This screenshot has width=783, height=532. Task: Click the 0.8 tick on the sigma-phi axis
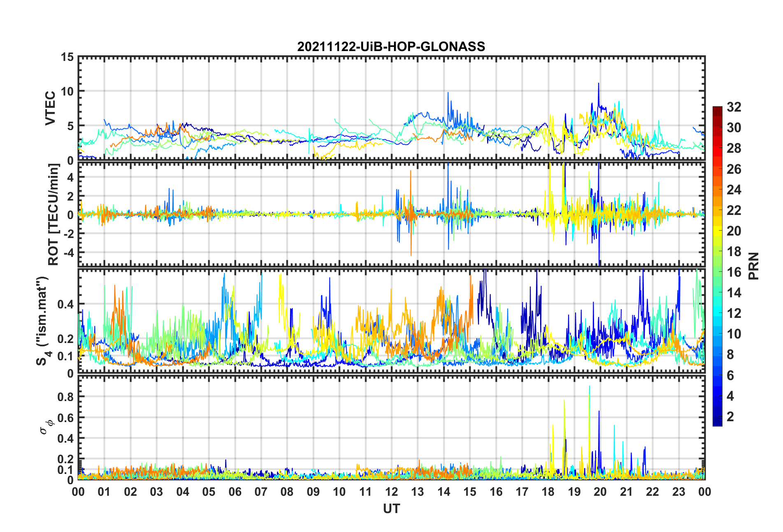pyautogui.click(x=65, y=397)
